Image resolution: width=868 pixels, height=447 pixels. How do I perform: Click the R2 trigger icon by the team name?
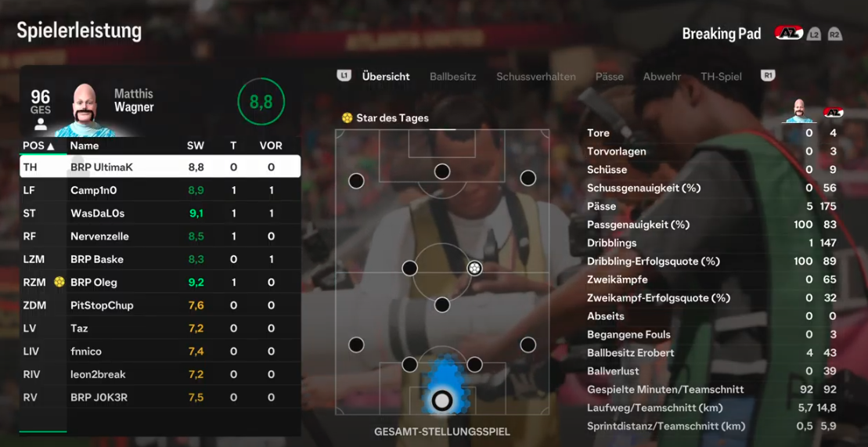point(835,34)
